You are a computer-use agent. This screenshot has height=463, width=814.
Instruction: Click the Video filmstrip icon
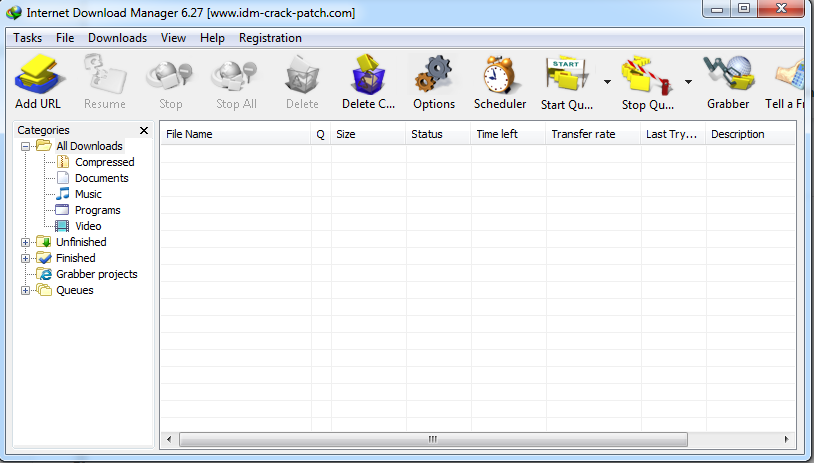tap(62, 226)
